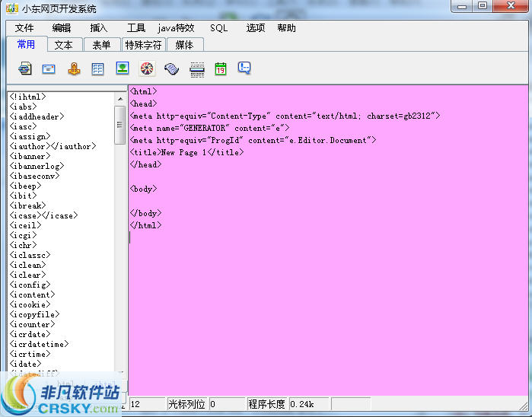
Task: Place cursor on the <body> line in editor
Action: (144, 189)
